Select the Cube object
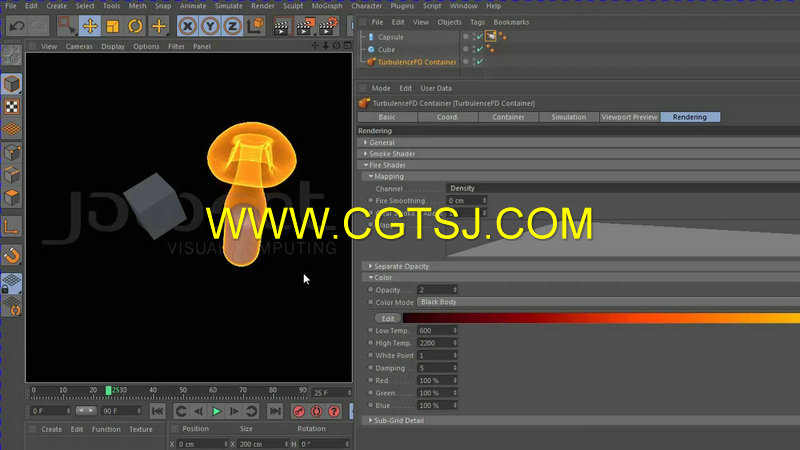The width and height of the screenshot is (800, 450). point(386,49)
